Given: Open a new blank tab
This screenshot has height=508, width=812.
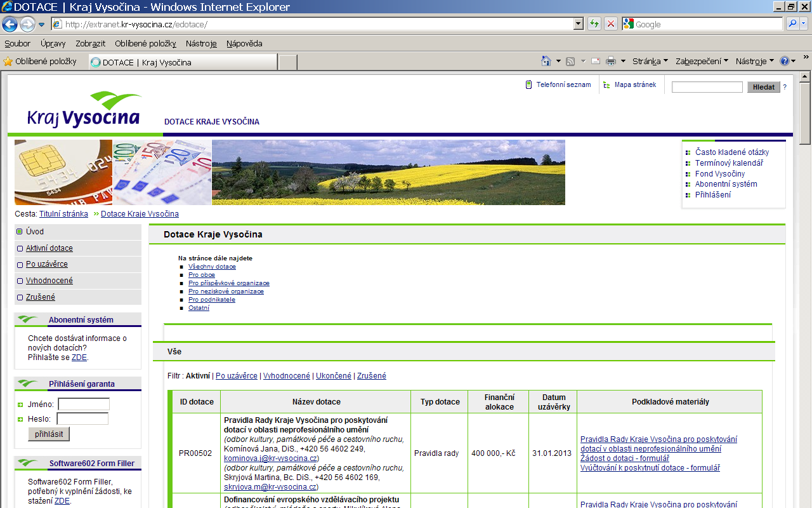Looking at the screenshot, I should 288,62.
